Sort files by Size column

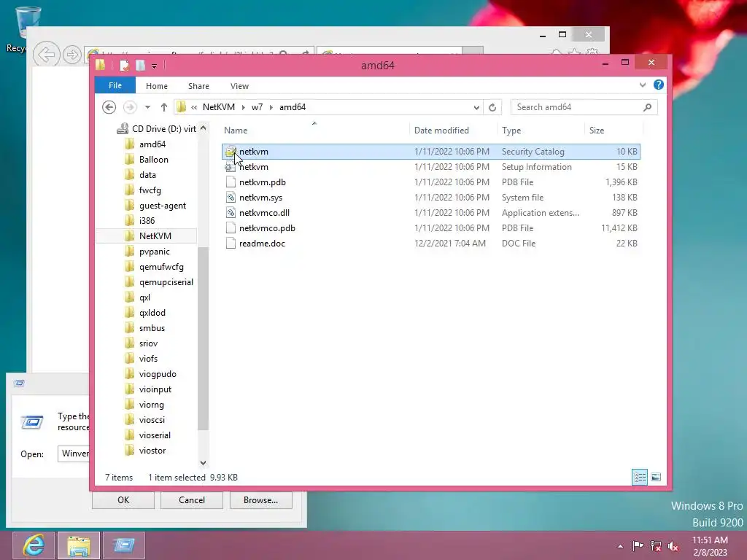point(597,131)
